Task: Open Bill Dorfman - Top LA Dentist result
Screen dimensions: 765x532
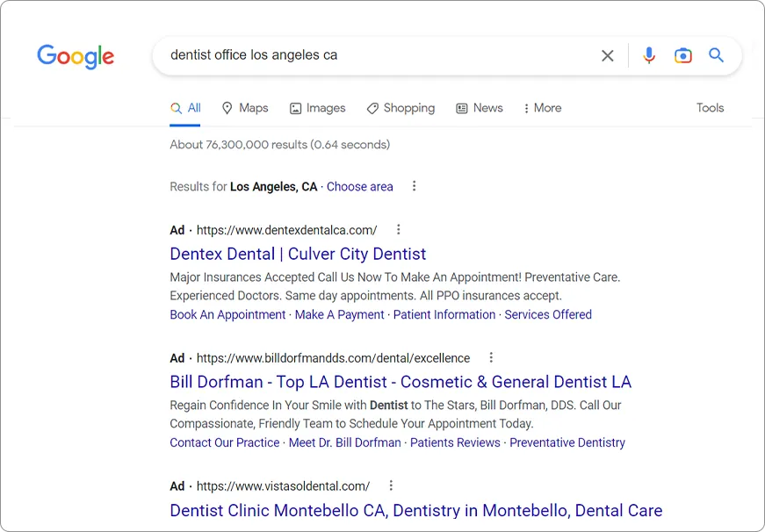Action: [401, 382]
